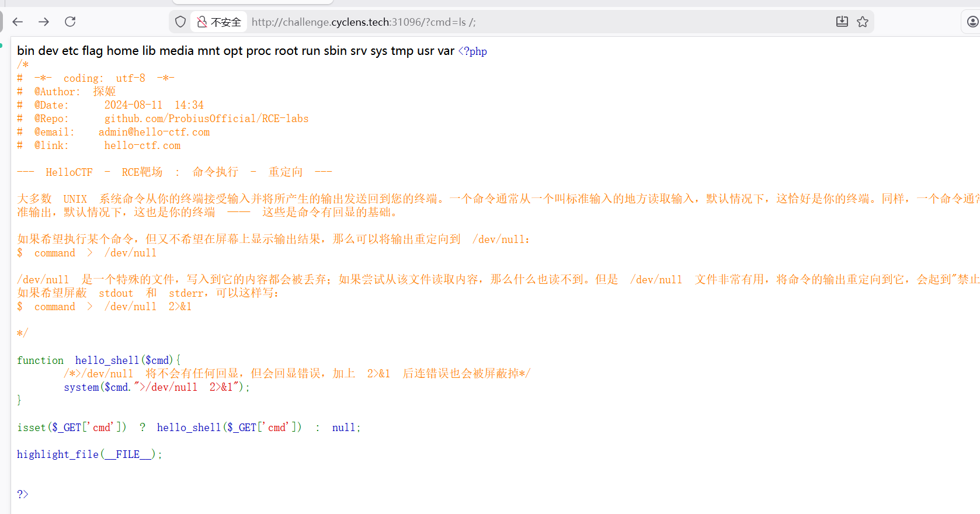Image resolution: width=980 pixels, height=514 pixels.
Task: Click the '@link: hello-ctf.com' line
Action: click(x=99, y=145)
